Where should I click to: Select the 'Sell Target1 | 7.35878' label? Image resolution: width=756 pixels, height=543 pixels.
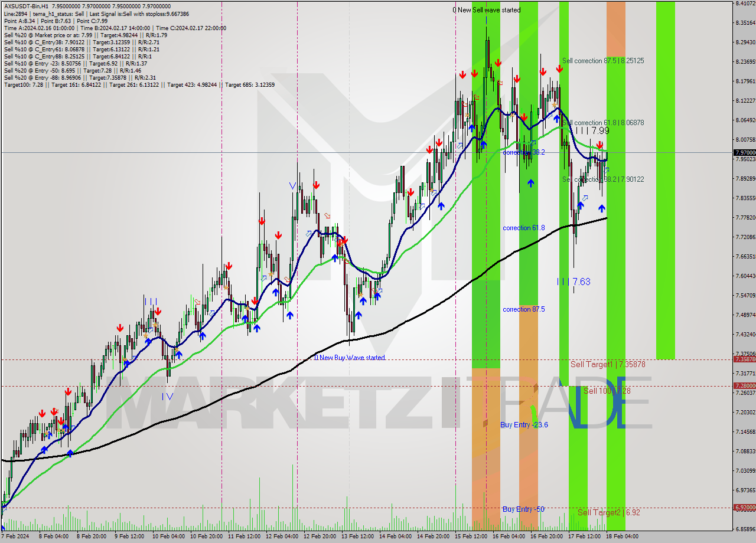(608, 365)
